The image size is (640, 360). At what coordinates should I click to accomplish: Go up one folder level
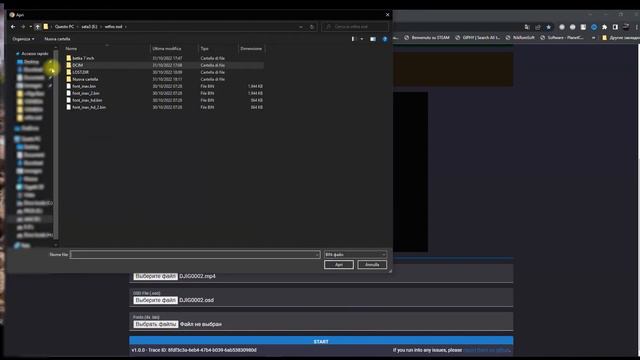pyautogui.click(x=38, y=27)
